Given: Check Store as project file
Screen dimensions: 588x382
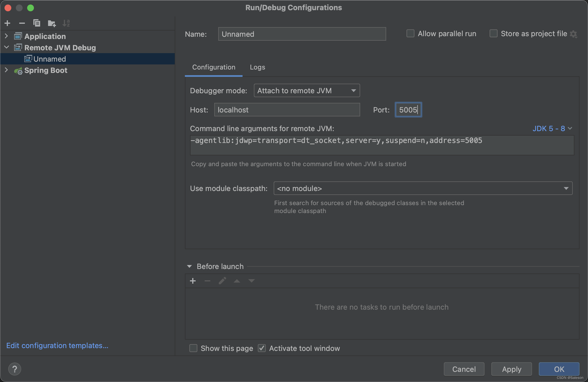Looking at the screenshot, I should [494, 34].
